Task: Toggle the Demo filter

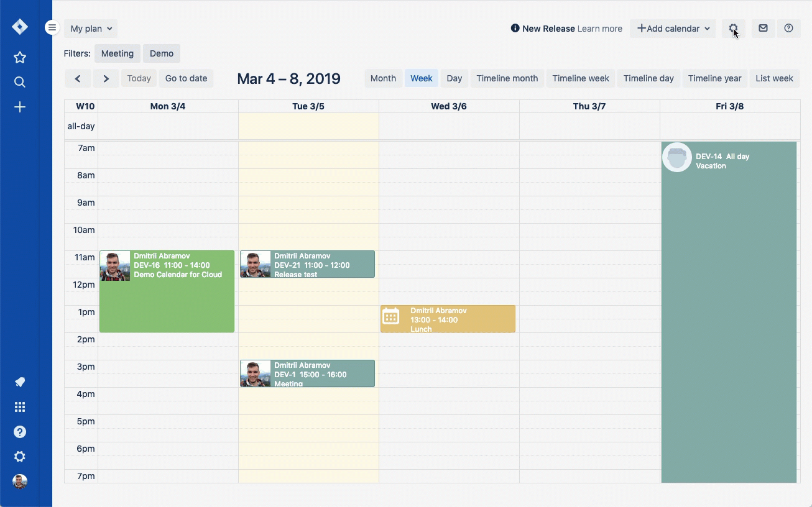Action: (162, 53)
